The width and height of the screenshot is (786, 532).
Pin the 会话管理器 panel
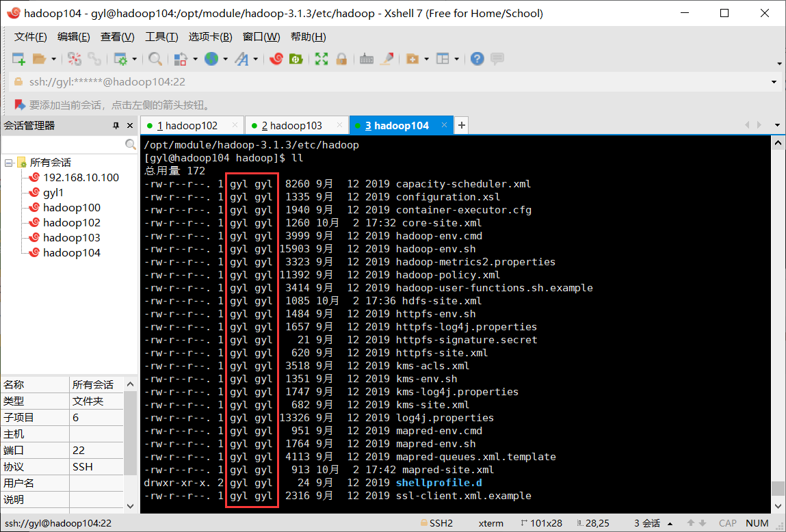pyautogui.click(x=116, y=126)
